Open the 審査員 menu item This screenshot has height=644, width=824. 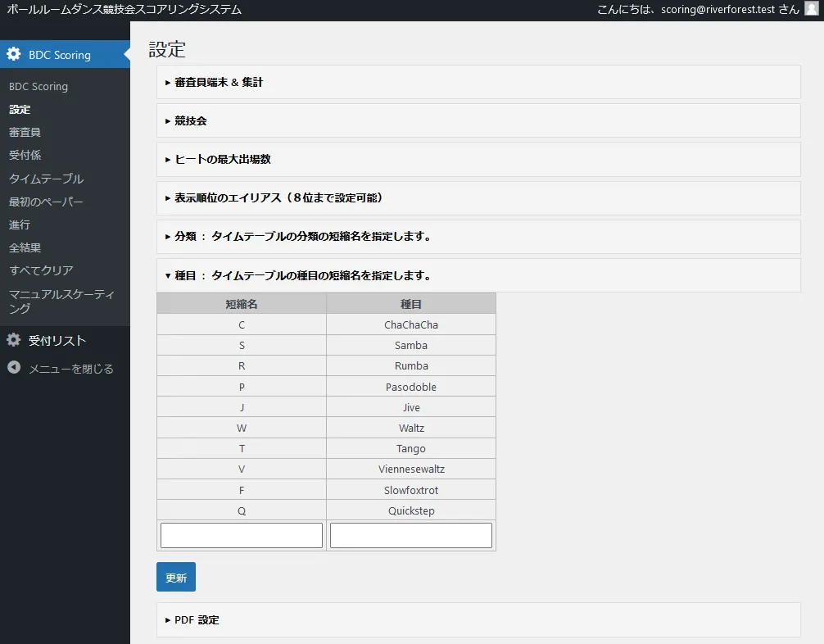[x=25, y=132]
